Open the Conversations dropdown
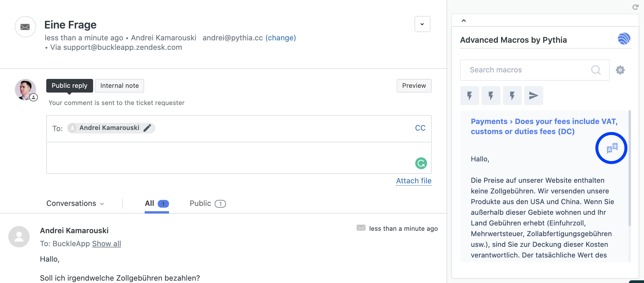The width and height of the screenshot is (644, 283). (x=75, y=203)
